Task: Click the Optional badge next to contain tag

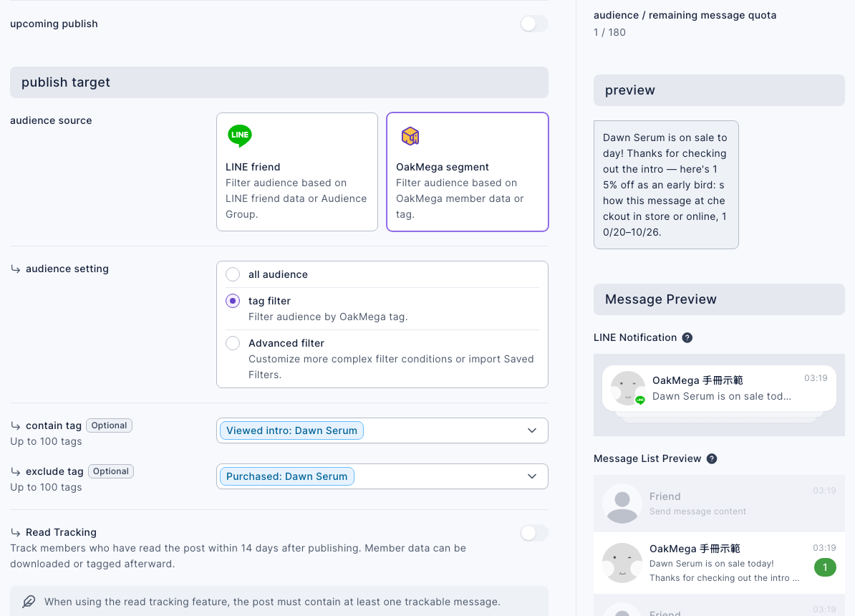Action: tap(109, 425)
